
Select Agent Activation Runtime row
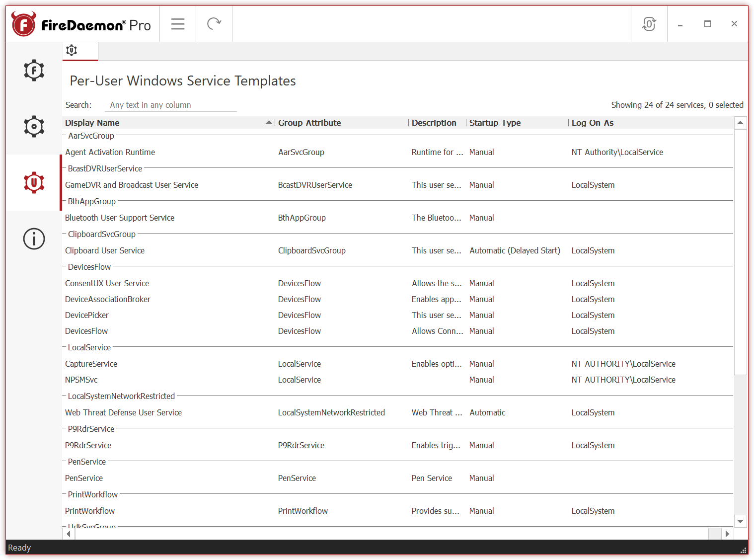tap(398, 152)
